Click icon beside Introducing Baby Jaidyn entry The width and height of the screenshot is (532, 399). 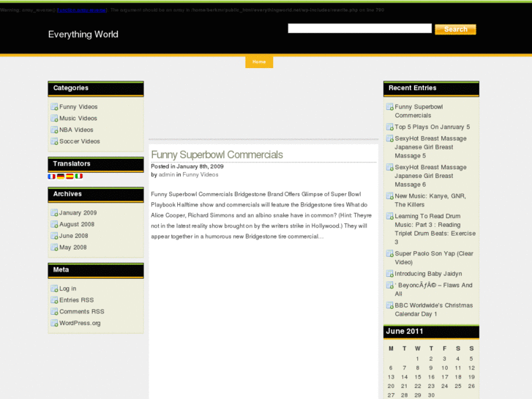(x=390, y=274)
